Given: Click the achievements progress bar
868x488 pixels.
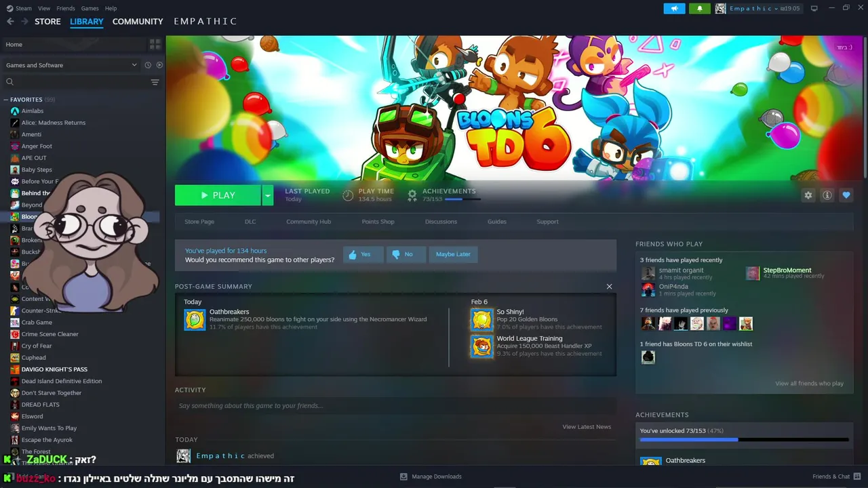Looking at the screenshot, I should [744, 440].
